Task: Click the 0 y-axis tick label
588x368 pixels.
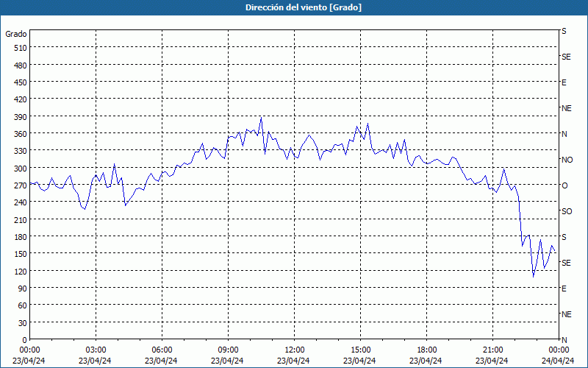Action: (x=25, y=340)
